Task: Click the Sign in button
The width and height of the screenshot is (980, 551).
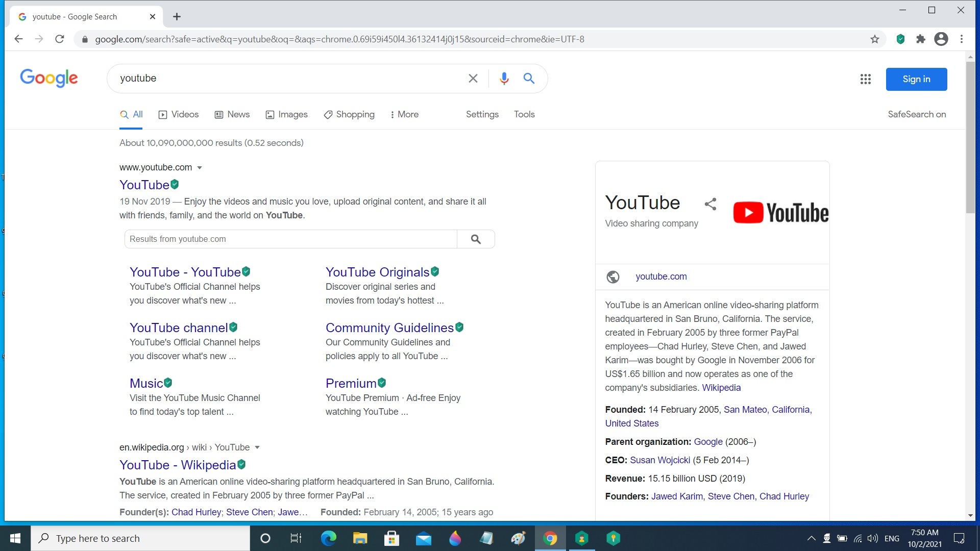Action: point(916,79)
